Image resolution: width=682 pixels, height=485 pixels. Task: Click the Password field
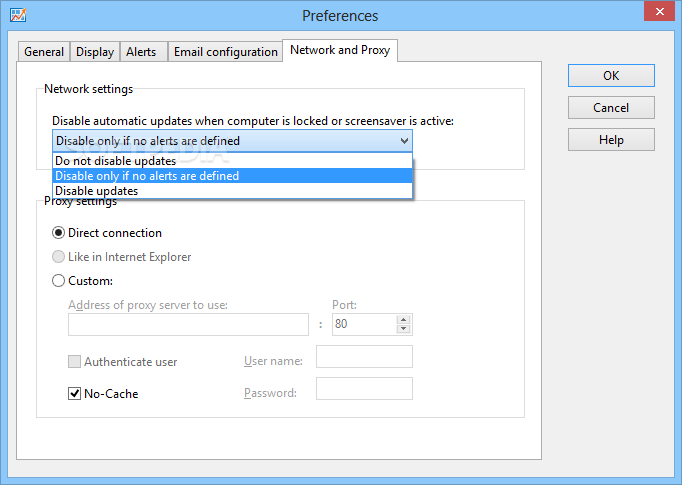[364, 389]
